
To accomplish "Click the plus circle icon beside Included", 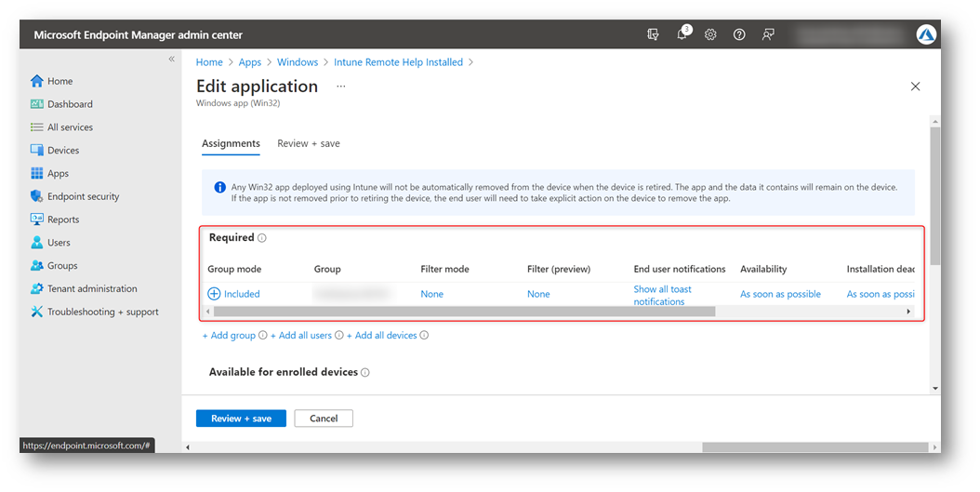I will 214,294.
